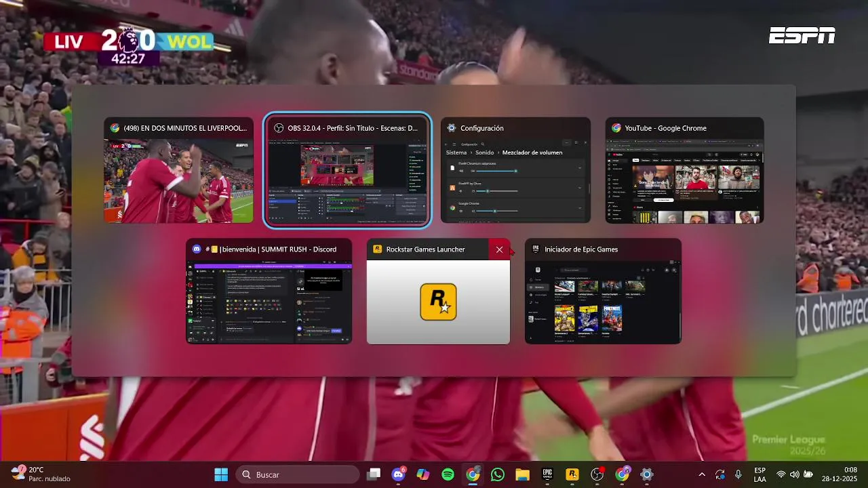Switch to Iniciador de Epic Games thumbnail
868x488 pixels.
603,291
